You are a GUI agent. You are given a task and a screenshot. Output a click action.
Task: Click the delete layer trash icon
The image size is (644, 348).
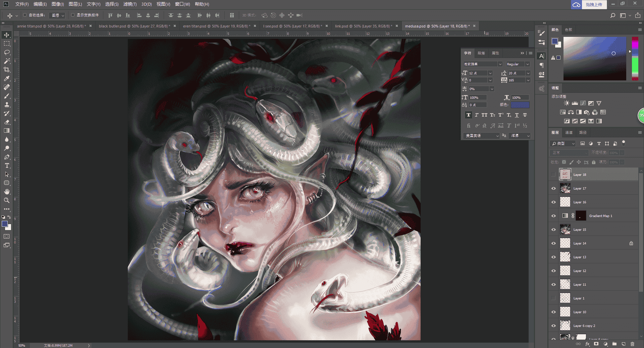[x=633, y=344]
